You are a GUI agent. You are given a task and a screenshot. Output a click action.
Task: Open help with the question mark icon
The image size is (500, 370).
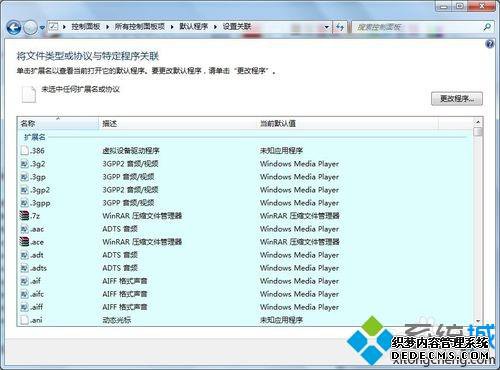point(490,44)
